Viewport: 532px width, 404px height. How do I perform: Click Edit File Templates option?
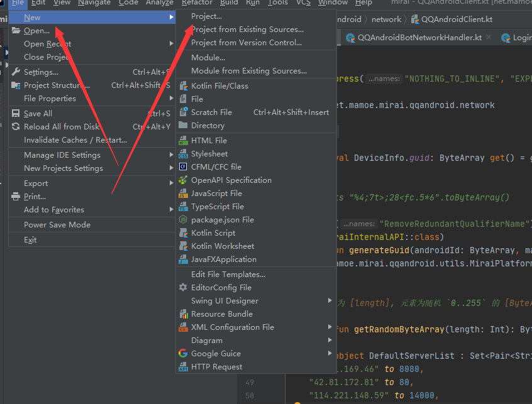[x=228, y=275]
